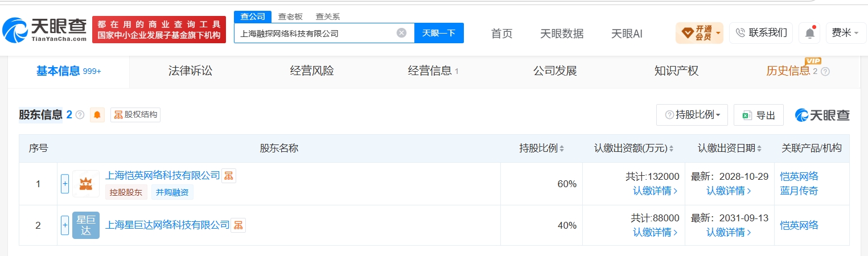Open 认缴详情 under 最新：2031-09-13
Image resolution: width=868 pixels, height=256 pixels.
pyautogui.click(x=729, y=232)
